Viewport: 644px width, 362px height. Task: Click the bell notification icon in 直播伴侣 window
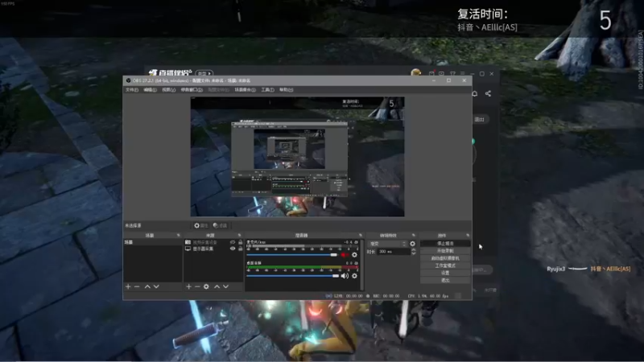point(474,93)
